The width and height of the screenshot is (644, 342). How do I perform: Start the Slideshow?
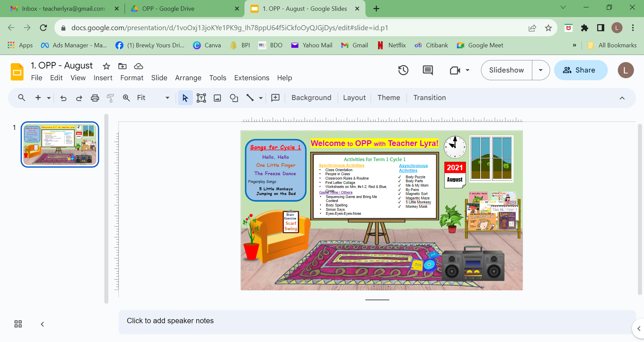(x=506, y=70)
